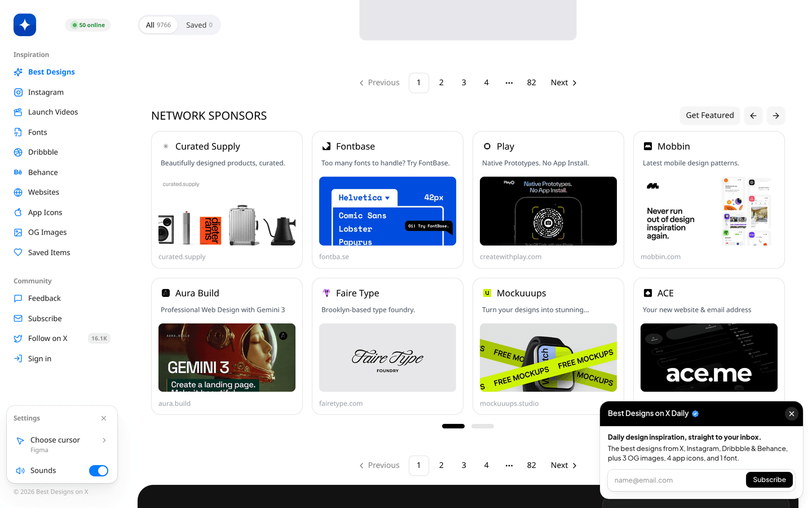The image size is (812, 508).
Task: Go to page 2 in top pagination
Action: click(x=442, y=82)
